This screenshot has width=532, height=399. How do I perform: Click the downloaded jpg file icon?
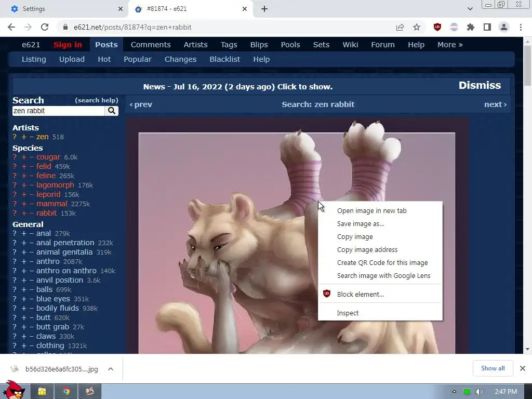pyautogui.click(x=14, y=369)
